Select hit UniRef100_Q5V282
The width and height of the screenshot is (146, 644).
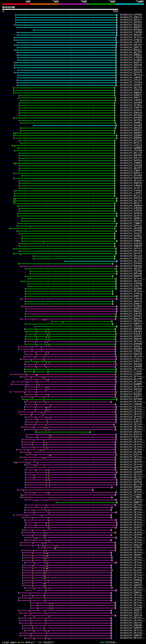click(x=131, y=459)
